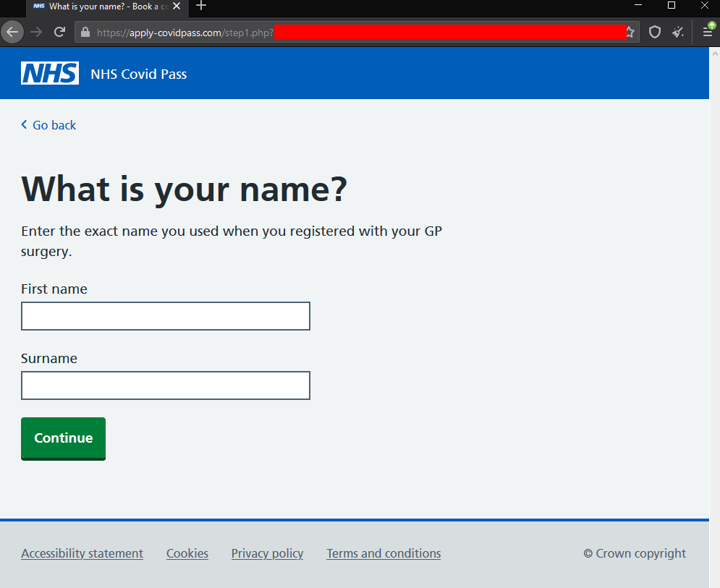Open the shield protection icon in toolbar

[x=655, y=33]
